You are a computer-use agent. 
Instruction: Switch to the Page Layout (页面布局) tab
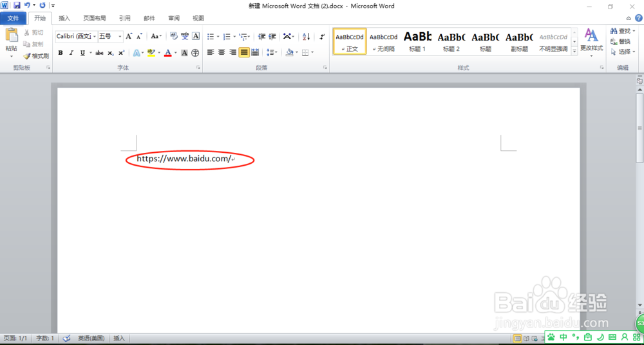coord(95,18)
